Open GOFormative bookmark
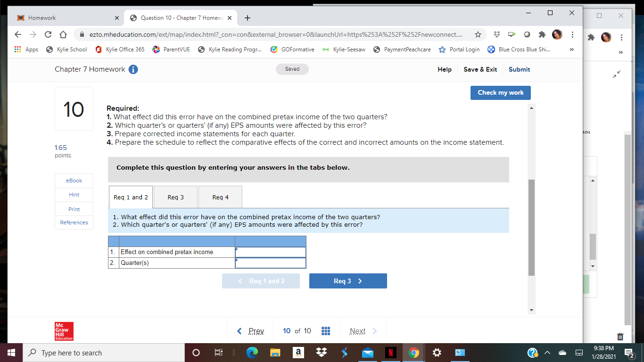Screen dimensions: 644x362 (292, 49)
